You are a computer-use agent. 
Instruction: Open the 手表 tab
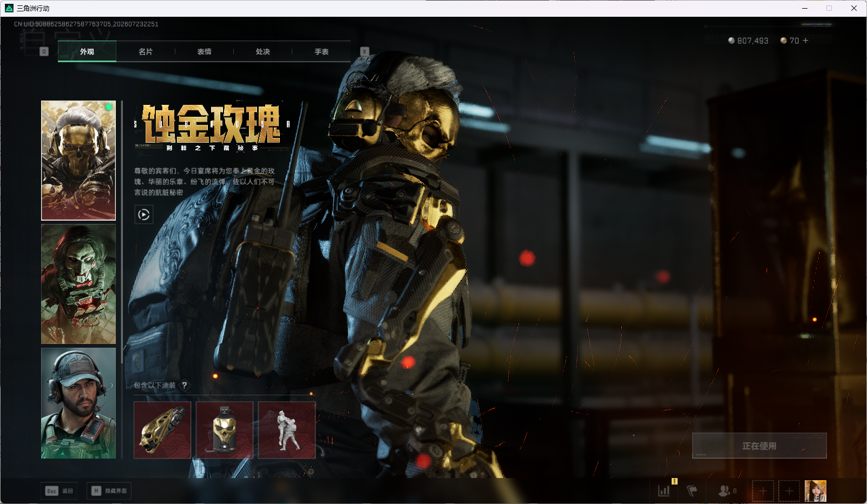click(321, 51)
